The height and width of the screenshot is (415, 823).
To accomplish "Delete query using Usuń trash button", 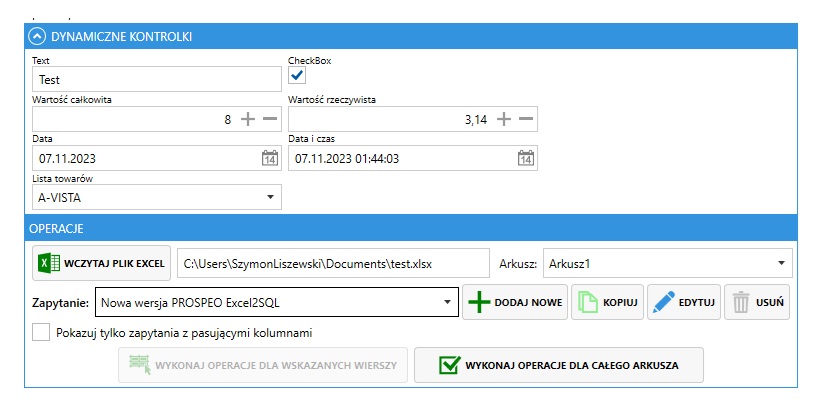I will [757, 302].
